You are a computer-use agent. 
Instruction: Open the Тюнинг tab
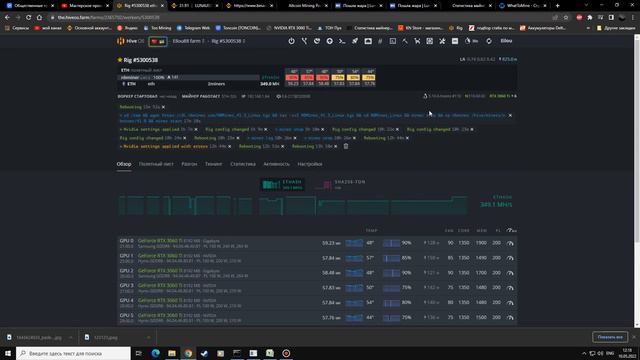click(213, 164)
